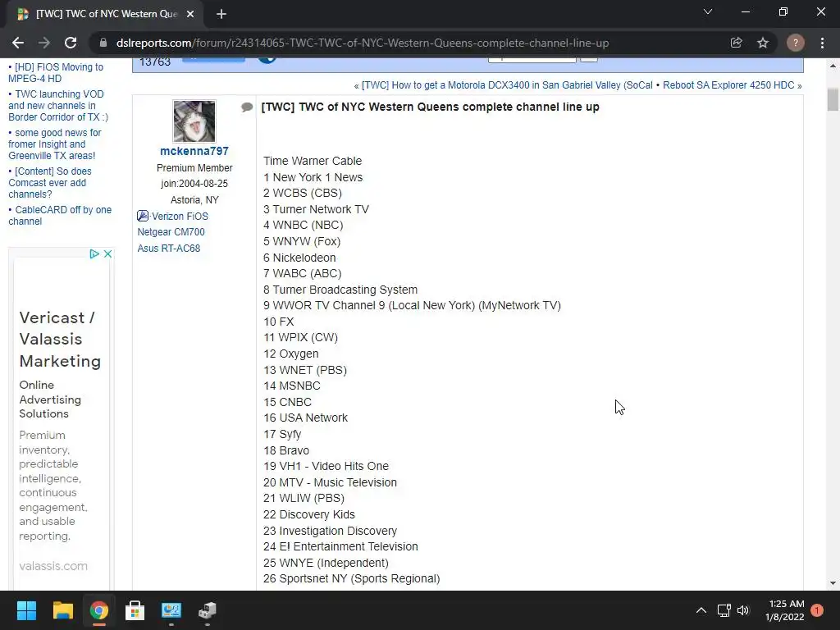The width and height of the screenshot is (840, 630).
Task: Click the post title text
Action: [x=430, y=107]
